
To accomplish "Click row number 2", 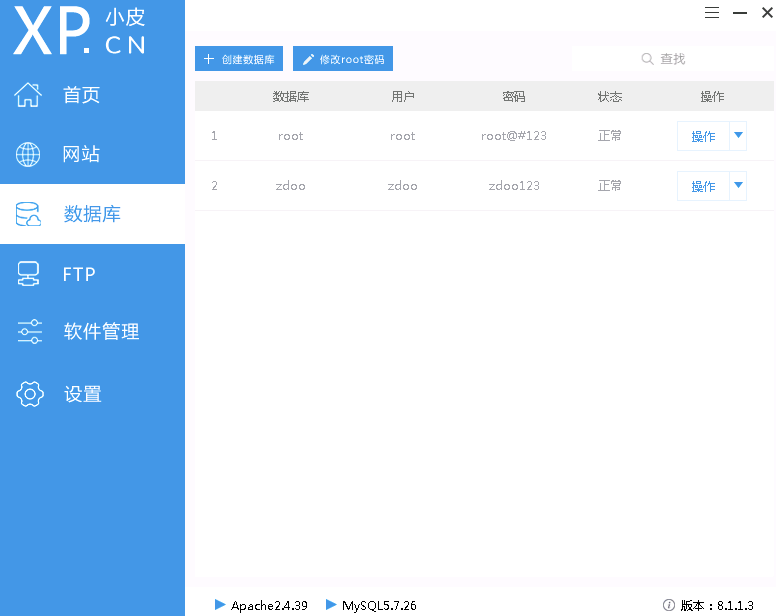I will pos(214,186).
